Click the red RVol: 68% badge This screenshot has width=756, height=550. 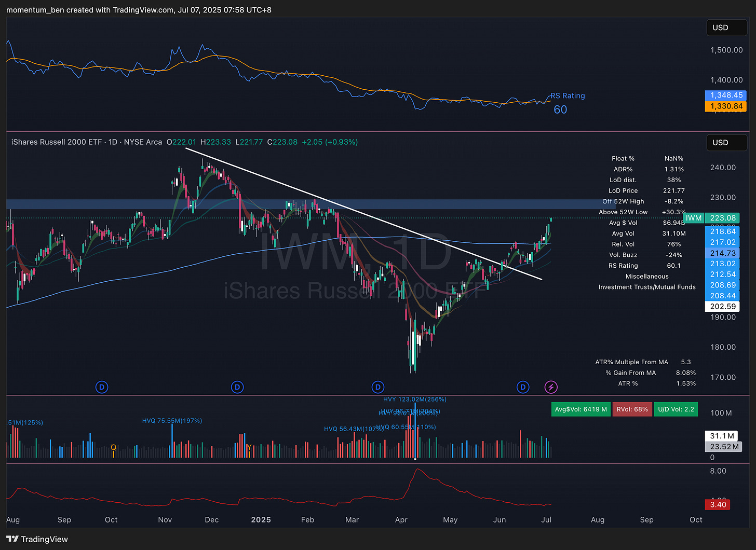[632, 409]
